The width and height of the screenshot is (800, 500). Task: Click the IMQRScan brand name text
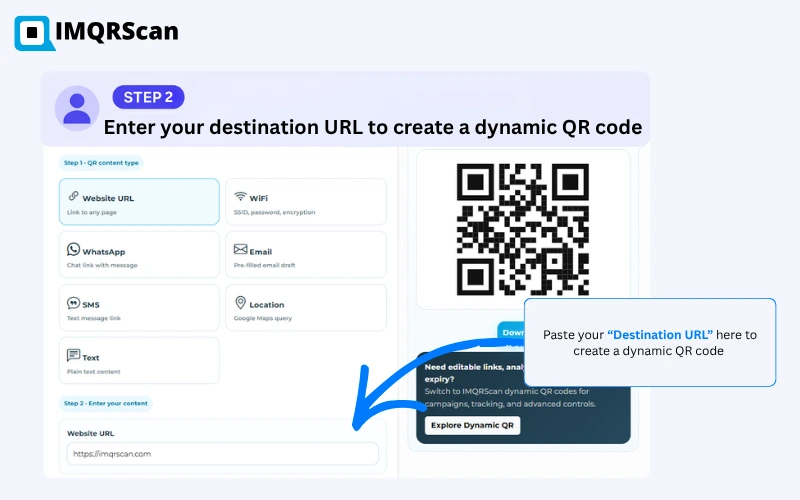(117, 32)
